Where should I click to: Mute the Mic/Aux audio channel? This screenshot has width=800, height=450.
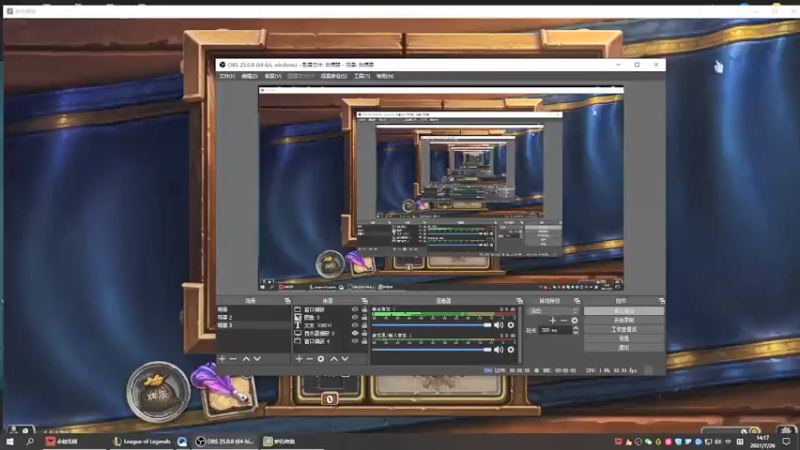click(498, 349)
